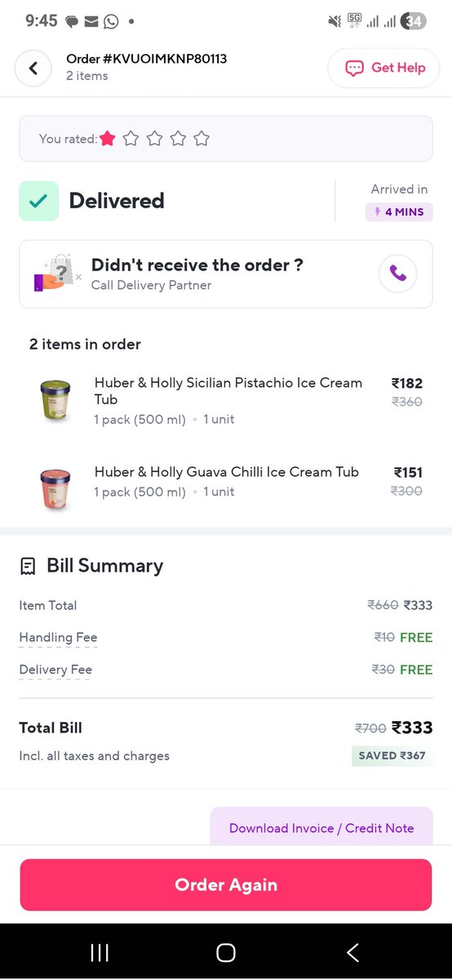Open Get Help chat
The width and height of the screenshot is (452, 980).
pos(383,68)
